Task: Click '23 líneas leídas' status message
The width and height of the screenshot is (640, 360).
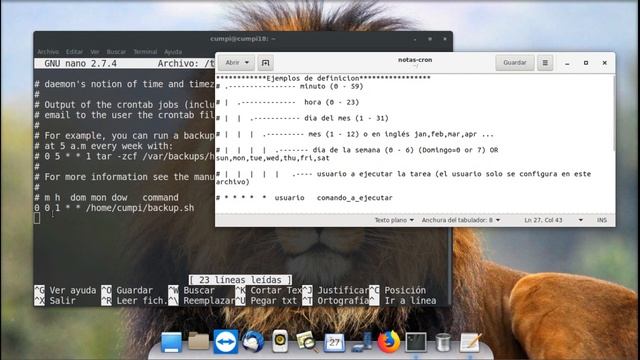Action: click(x=240, y=280)
